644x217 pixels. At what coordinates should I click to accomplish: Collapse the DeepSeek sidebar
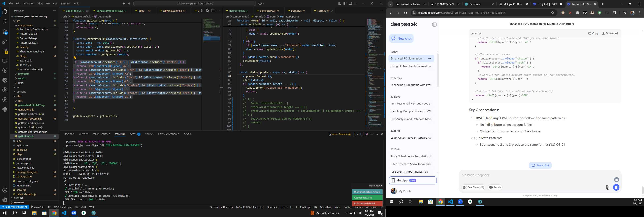(x=434, y=25)
